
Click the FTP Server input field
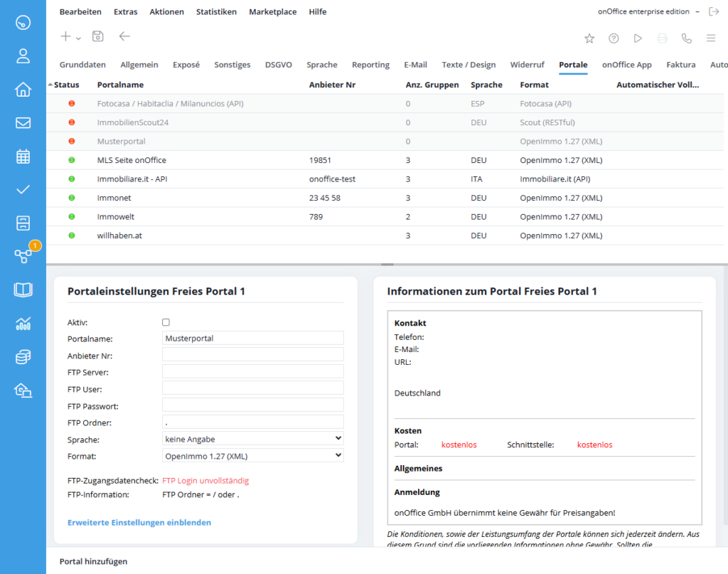[x=252, y=372]
